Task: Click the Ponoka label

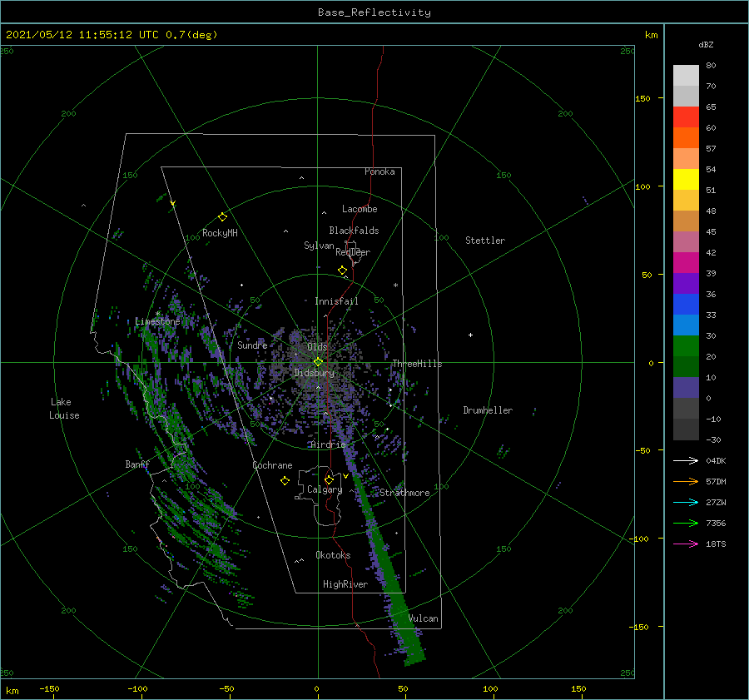Action: [x=379, y=171]
